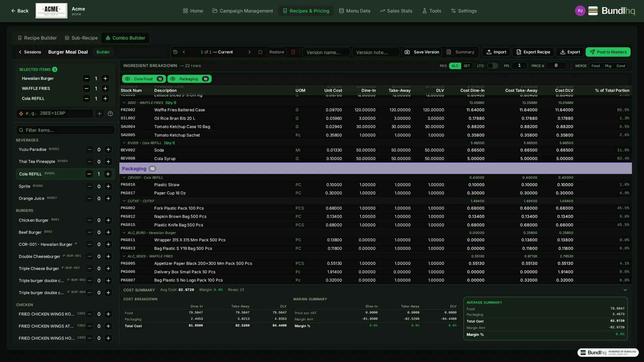Decrease WAFFLE FRIES selected quantity
This screenshot has height=362, width=644.
(x=87, y=88)
